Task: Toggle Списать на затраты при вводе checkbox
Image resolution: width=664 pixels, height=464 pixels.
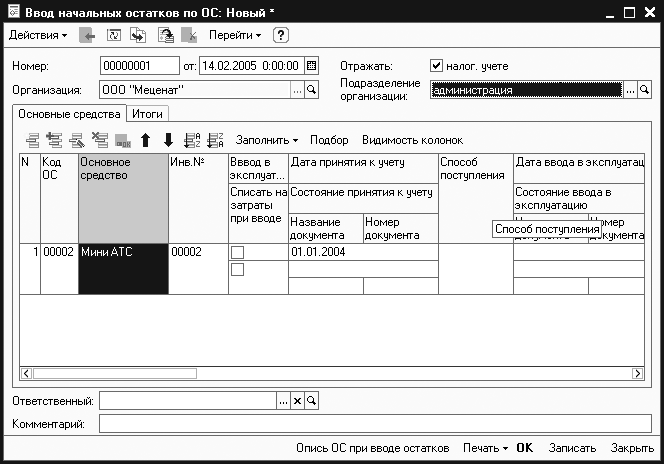Action: point(238,269)
